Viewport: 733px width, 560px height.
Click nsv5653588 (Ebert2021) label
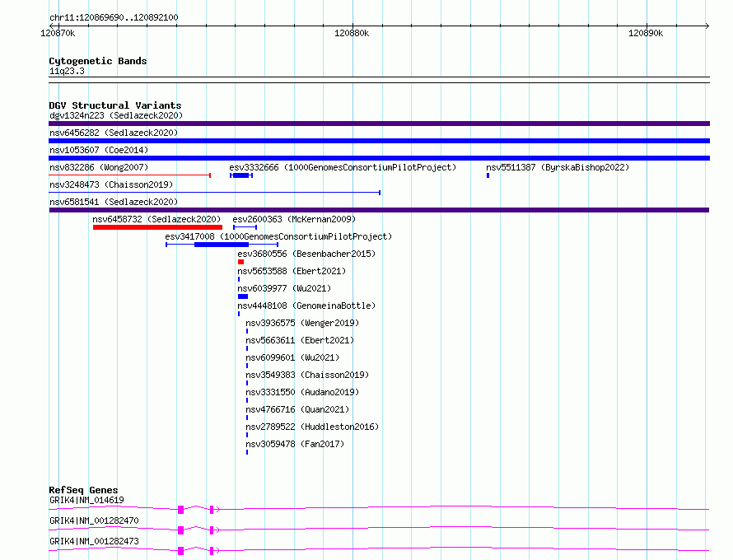[x=292, y=271]
